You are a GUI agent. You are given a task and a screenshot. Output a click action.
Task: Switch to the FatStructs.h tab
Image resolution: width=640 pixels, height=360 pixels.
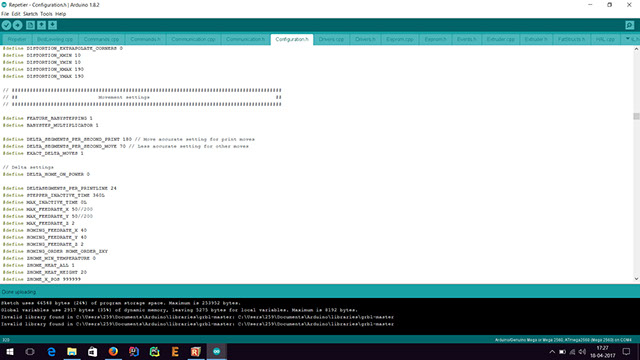(x=571, y=40)
